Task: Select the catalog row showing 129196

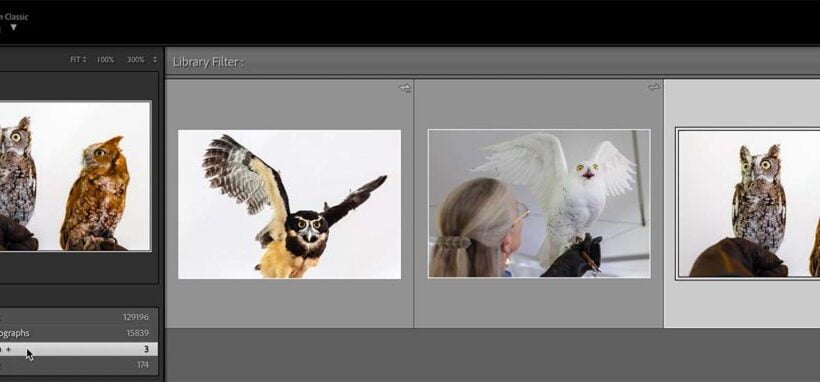Action: pyautogui.click(x=78, y=317)
